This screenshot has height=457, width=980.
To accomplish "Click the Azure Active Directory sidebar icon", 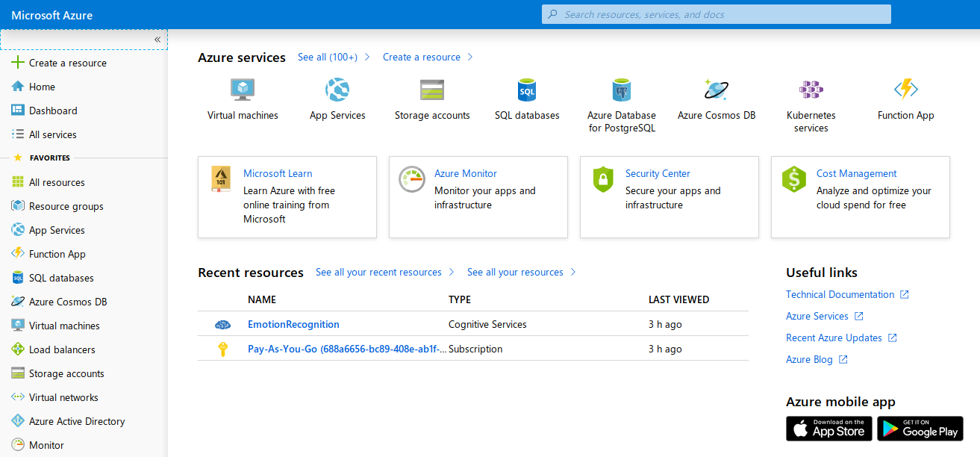I will 18,421.
